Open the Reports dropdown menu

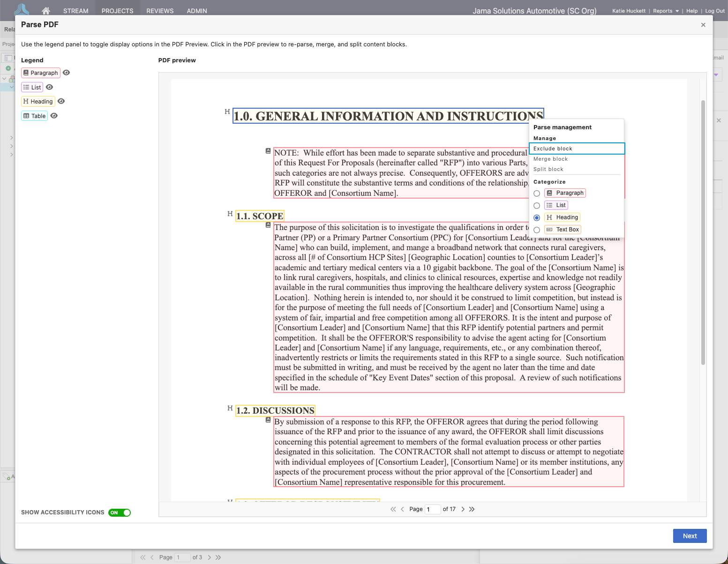tap(666, 11)
